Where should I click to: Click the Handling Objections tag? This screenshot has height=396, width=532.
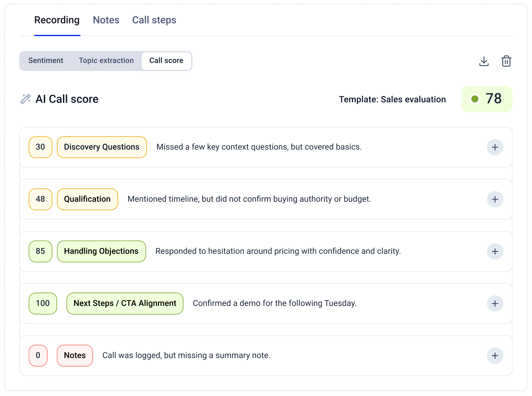(x=101, y=251)
